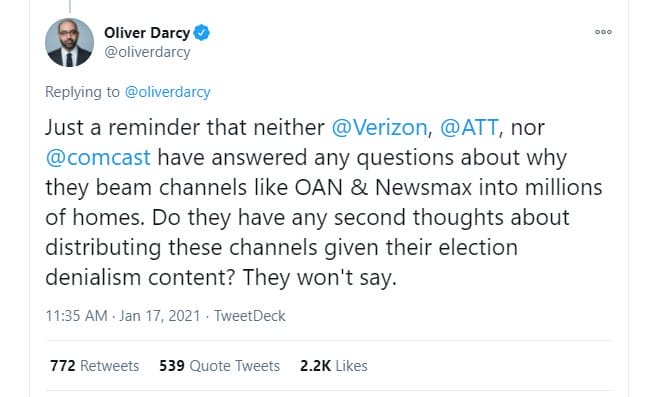Click the phrase They won't say

(320, 278)
